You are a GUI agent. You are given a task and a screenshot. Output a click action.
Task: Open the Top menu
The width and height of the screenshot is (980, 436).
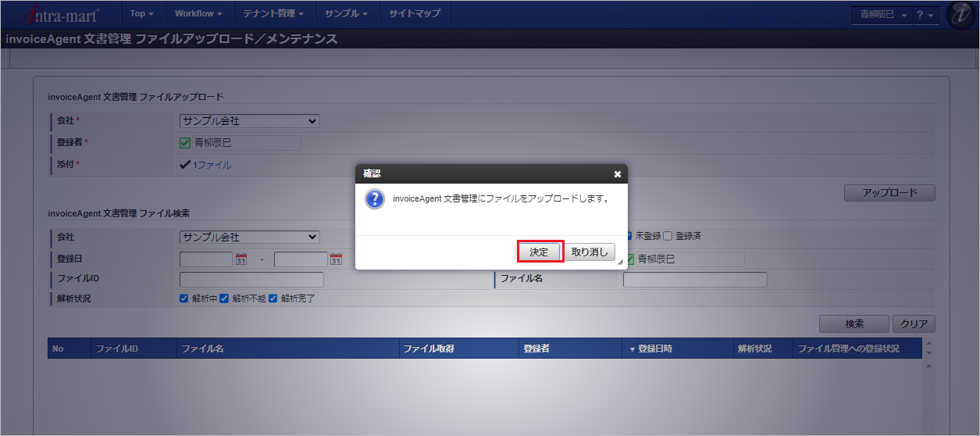click(141, 13)
